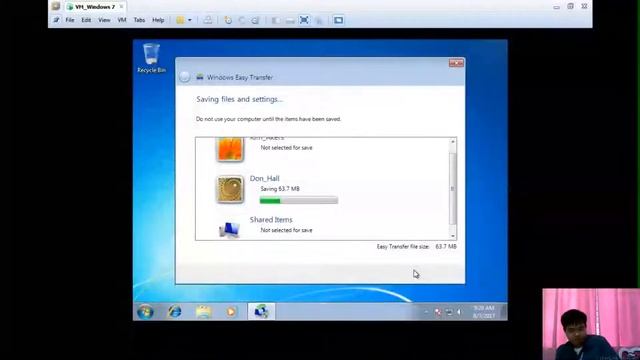Close the VM_Windows 7 tab

(x=121, y=7)
